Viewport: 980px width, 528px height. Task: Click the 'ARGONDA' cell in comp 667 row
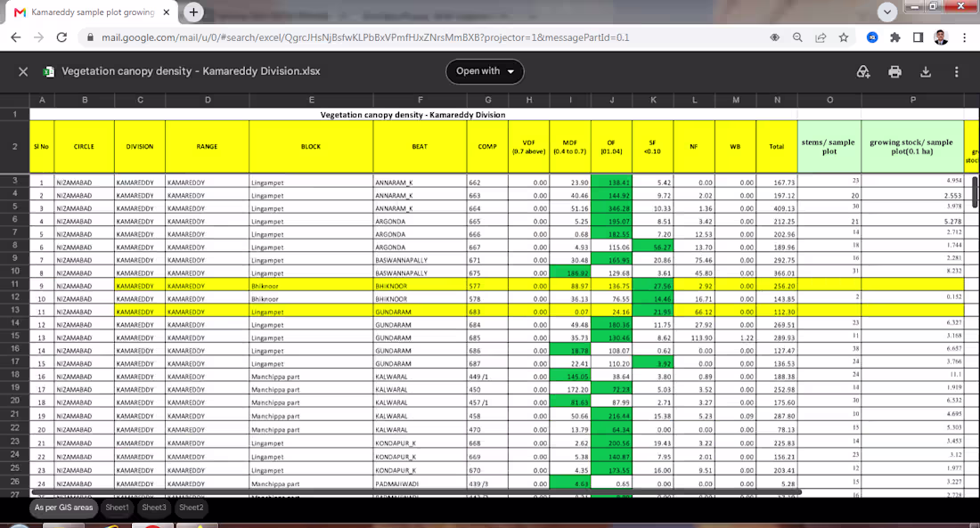[420, 247]
